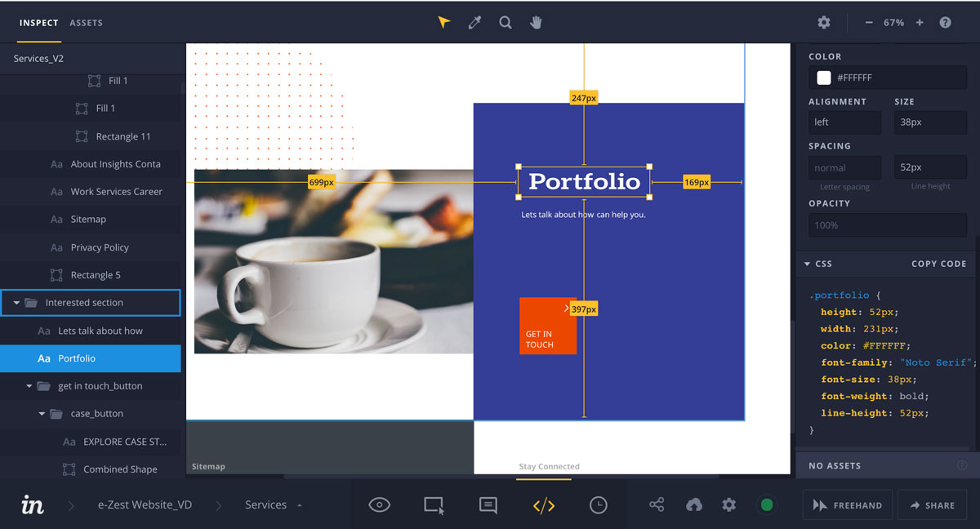Open the ASSETS tab
This screenshot has height=529, width=980.
pos(87,23)
